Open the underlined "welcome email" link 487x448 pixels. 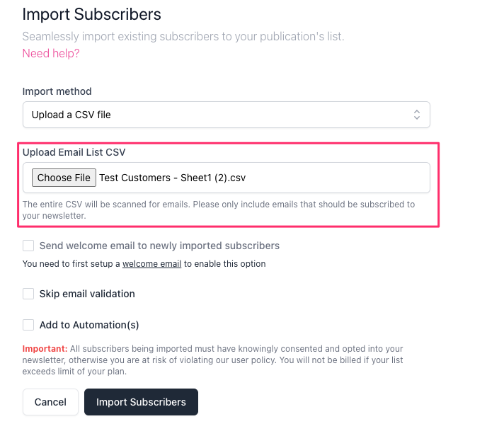(x=151, y=264)
